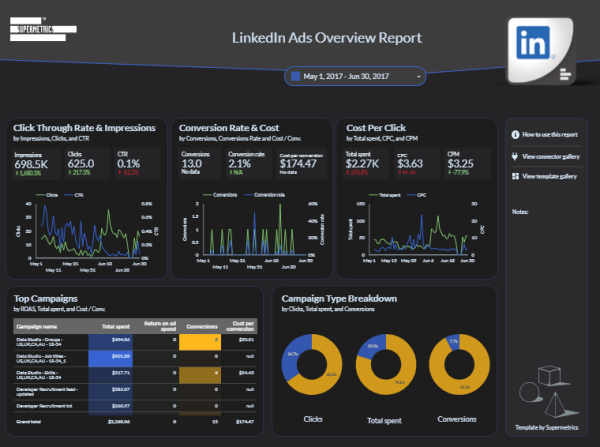This screenshot has height=447, width=600.
Task: Click the May 1, 2017 - Jun 30, 2017 range
Action: click(346, 76)
